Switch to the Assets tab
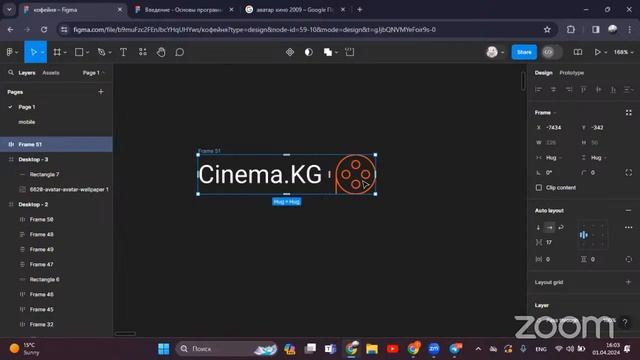The width and height of the screenshot is (640, 360). (x=51, y=73)
